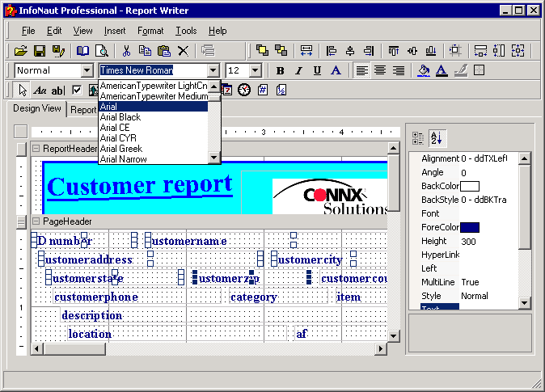This screenshot has height=392, width=545.
Task: Click the fill color paint bucket icon
Action: [424, 70]
